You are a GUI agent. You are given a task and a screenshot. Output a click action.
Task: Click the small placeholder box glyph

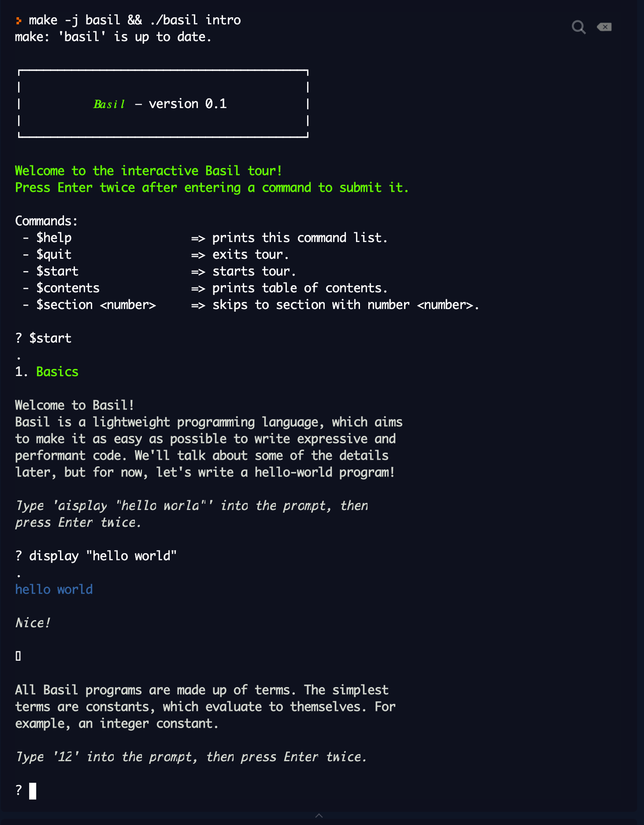18,656
